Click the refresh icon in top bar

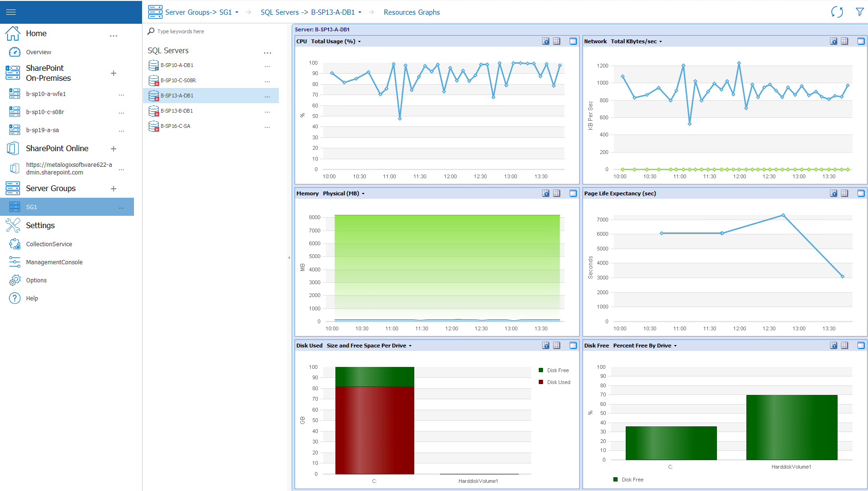837,12
